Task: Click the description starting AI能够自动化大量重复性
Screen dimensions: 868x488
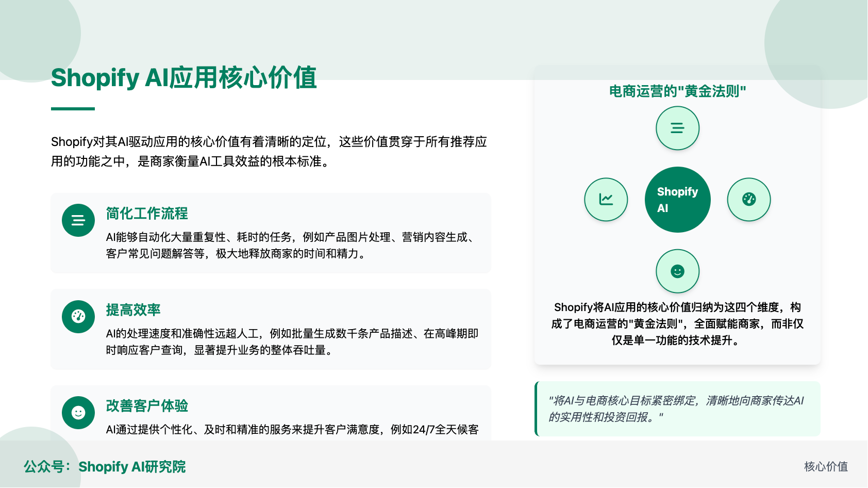Action: point(290,246)
